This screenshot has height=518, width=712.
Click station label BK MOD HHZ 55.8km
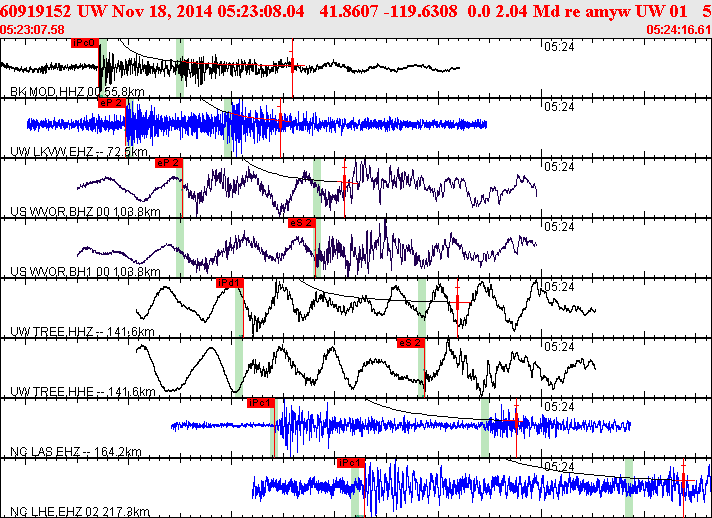point(77,92)
